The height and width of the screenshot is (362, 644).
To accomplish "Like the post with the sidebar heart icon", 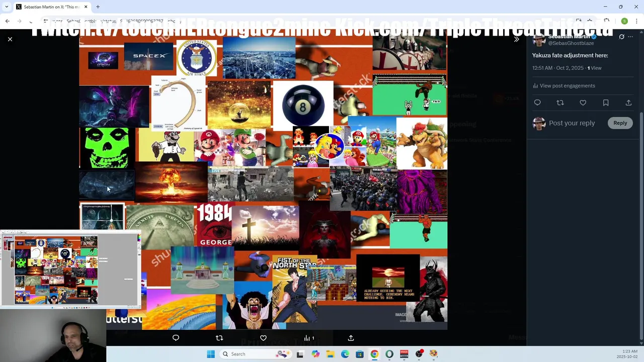I will (x=583, y=103).
